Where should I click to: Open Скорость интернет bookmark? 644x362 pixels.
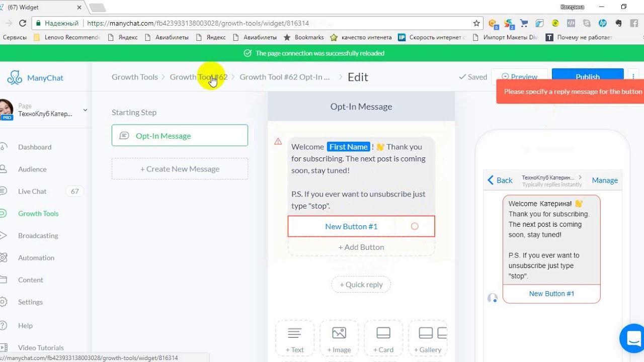tap(432, 37)
